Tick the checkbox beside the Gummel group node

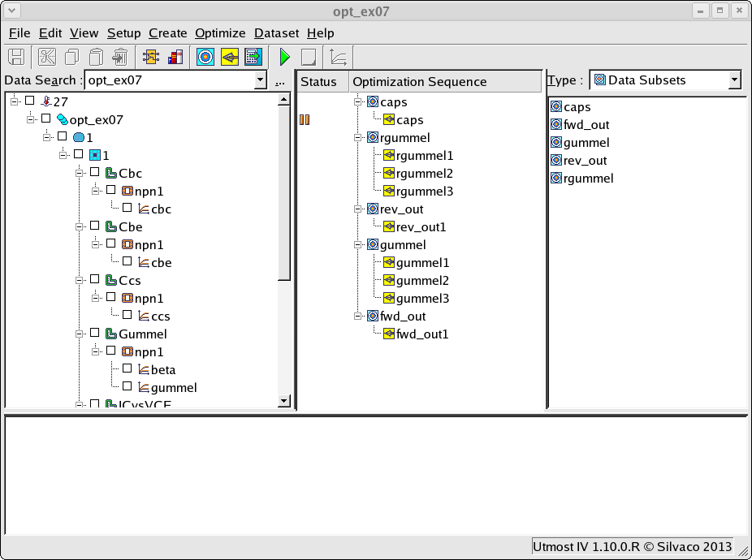(95, 333)
